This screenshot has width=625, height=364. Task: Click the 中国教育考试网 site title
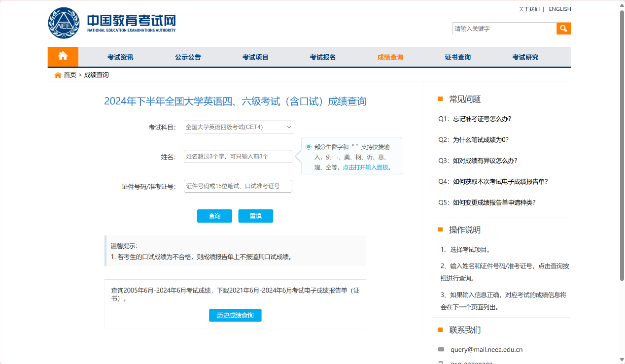point(132,20)
